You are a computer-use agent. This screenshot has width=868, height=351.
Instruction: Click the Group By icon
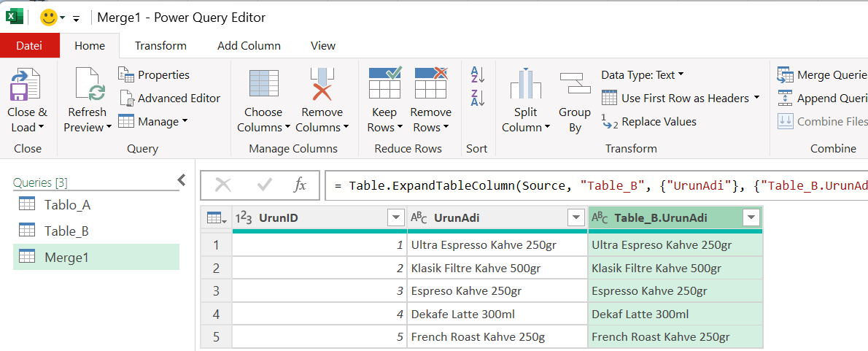point(575,85)
